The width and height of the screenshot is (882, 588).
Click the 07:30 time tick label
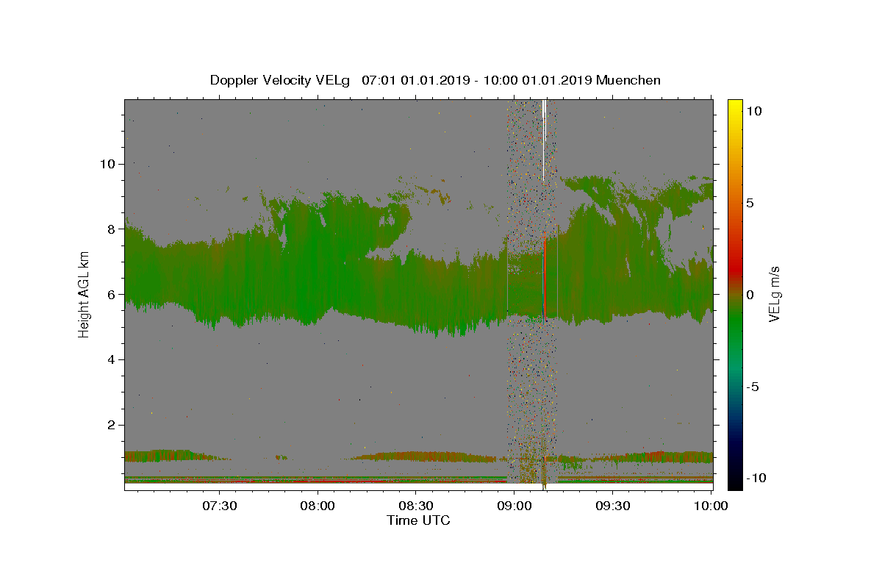(x=220, y=506)
